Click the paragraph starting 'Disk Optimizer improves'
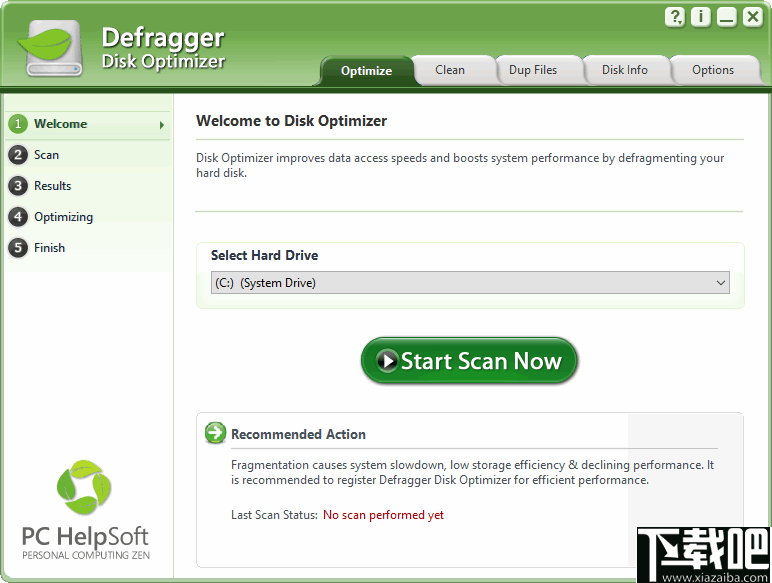This screenshot has width=772, height=583. click(x=460, y=165)
